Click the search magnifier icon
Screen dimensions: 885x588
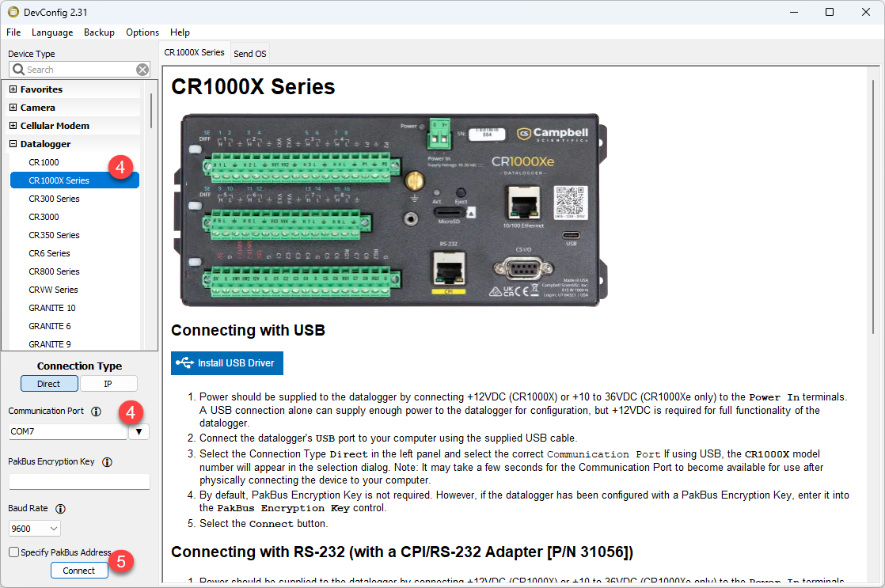click(18, 70)
